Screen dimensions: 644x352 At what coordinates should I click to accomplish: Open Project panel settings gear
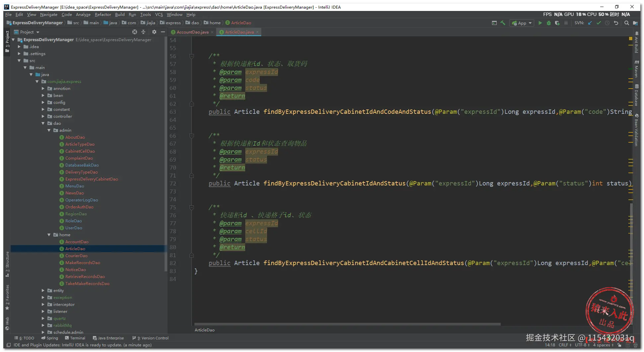[154, 32]
